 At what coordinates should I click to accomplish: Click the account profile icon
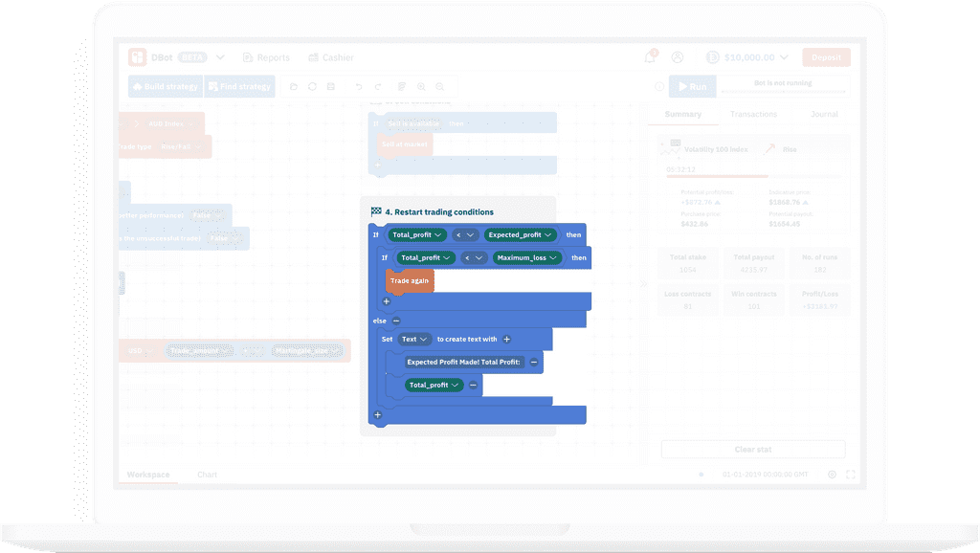(678, 57)
